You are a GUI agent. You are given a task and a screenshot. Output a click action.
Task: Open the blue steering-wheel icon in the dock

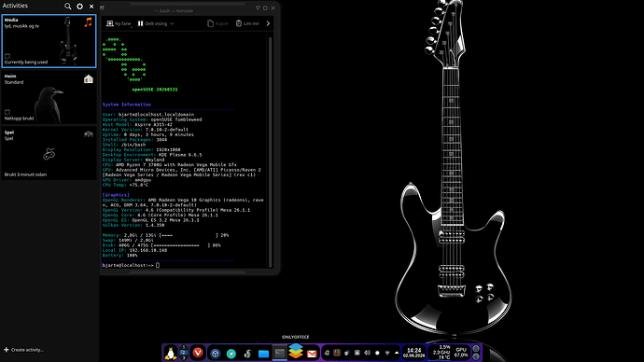coord(216,354)
